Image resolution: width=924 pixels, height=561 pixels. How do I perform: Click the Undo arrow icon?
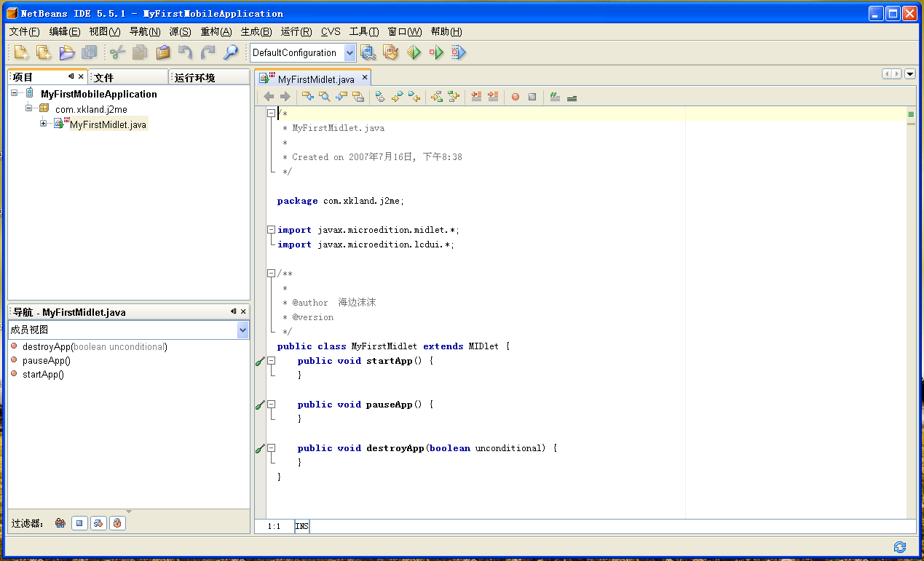[186, 52]
